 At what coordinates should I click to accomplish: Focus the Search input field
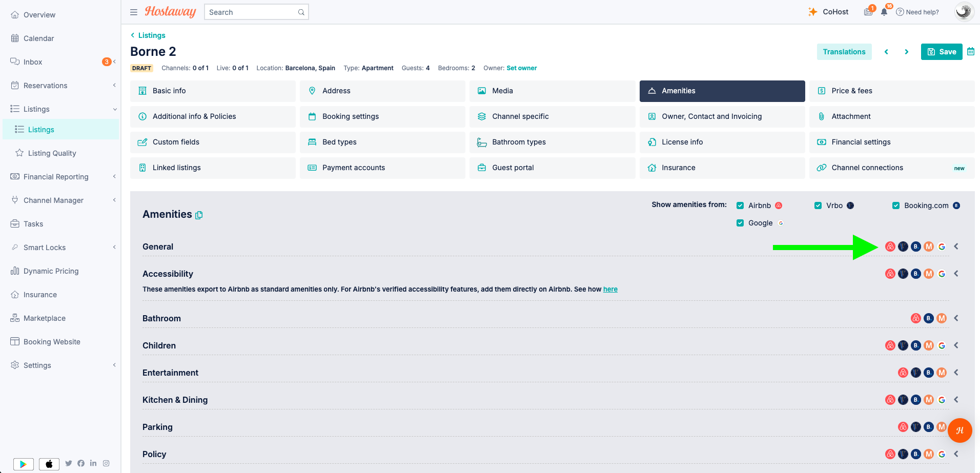pyautogui.click(x=256, y=12)
